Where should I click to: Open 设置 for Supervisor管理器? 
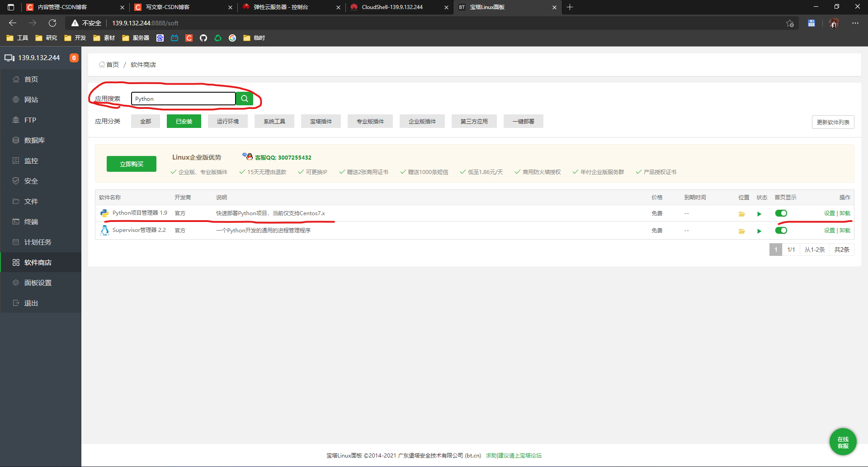click(x=829, y=231)
